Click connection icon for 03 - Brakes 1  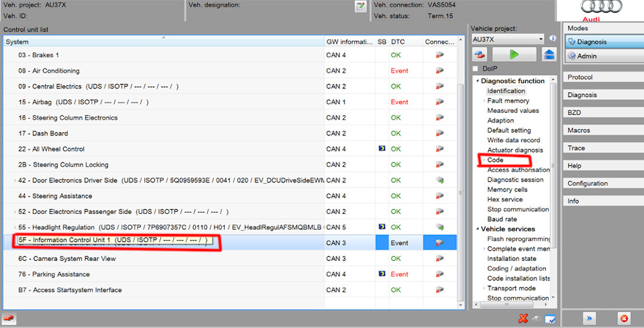[439, 55]
